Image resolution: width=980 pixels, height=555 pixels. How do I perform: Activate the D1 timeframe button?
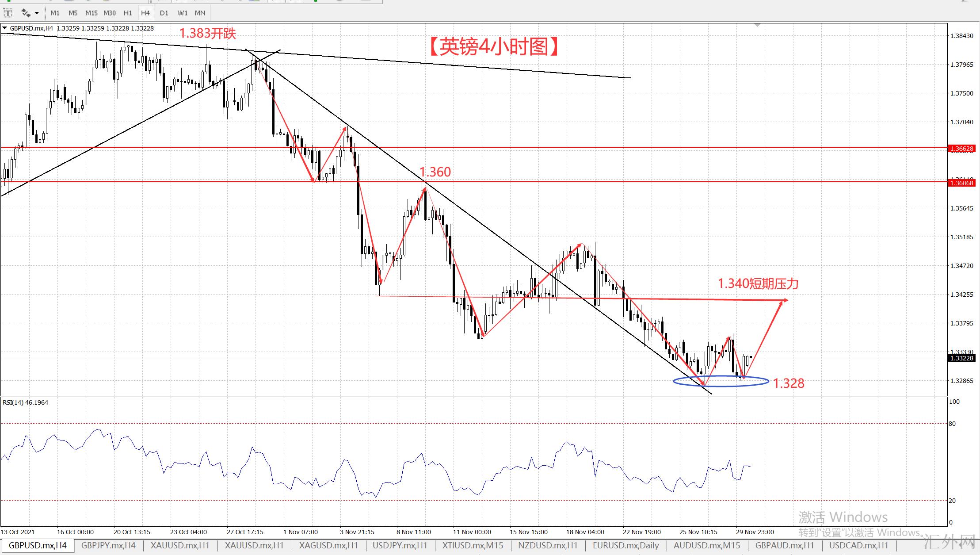(x=164, y=13)
